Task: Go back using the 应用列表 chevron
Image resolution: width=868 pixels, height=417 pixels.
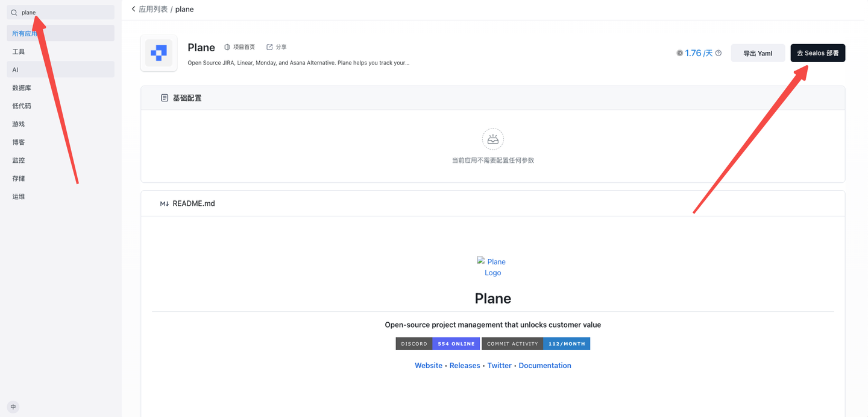Action: [134, 9]
